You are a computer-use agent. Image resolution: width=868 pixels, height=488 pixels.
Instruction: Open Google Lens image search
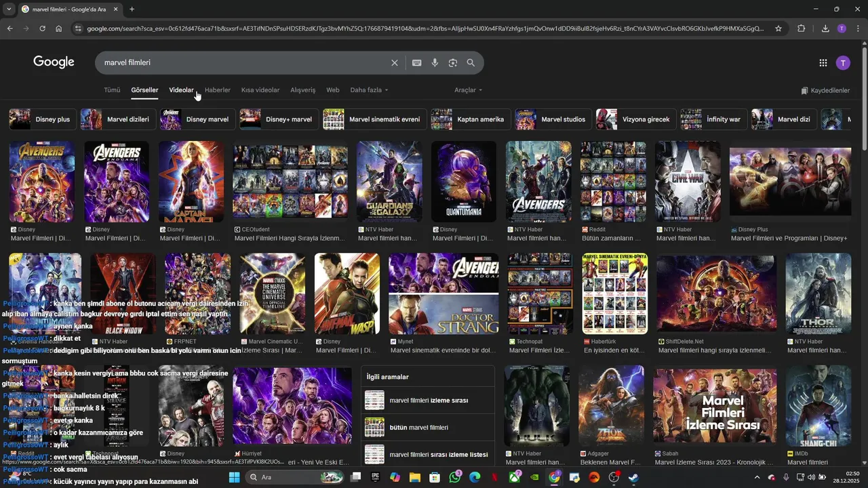453,63
